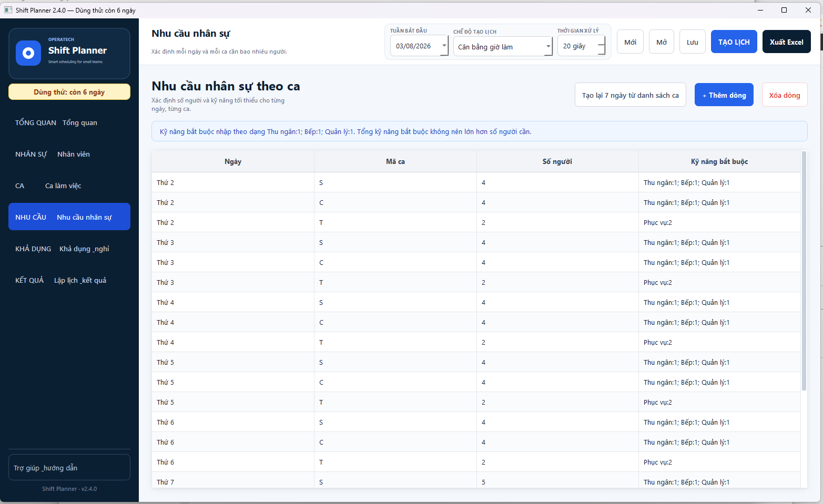The height and width of the screenshot is (504, 823).
Task: Click the Mới button
Action: [630, 42]
